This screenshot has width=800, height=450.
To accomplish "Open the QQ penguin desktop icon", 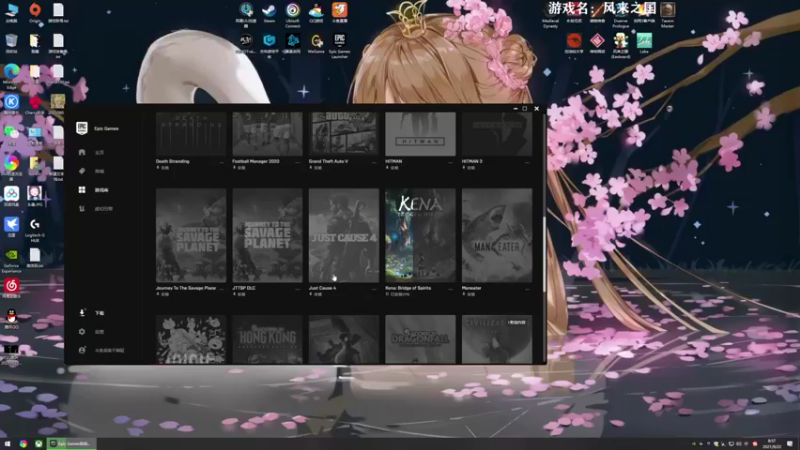I will click(11, 319).
